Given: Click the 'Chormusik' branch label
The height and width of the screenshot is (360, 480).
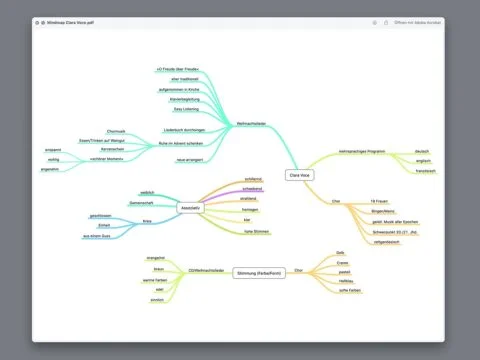Looking at the screenshot, I should point(116,131).
